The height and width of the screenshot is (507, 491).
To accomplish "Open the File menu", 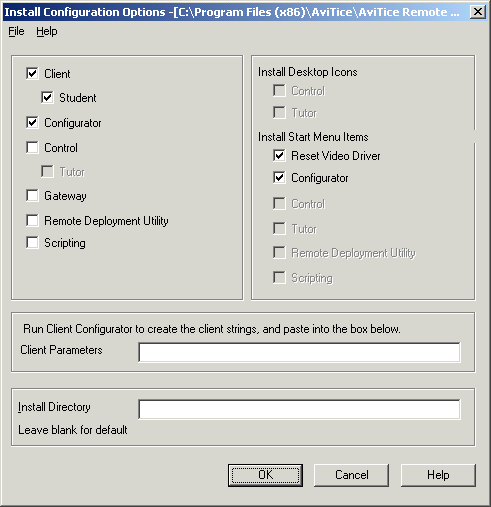I will (x=16, y=31).
